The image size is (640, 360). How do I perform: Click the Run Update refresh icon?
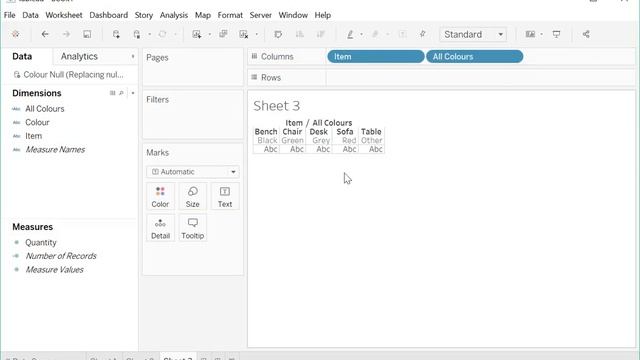162,34
